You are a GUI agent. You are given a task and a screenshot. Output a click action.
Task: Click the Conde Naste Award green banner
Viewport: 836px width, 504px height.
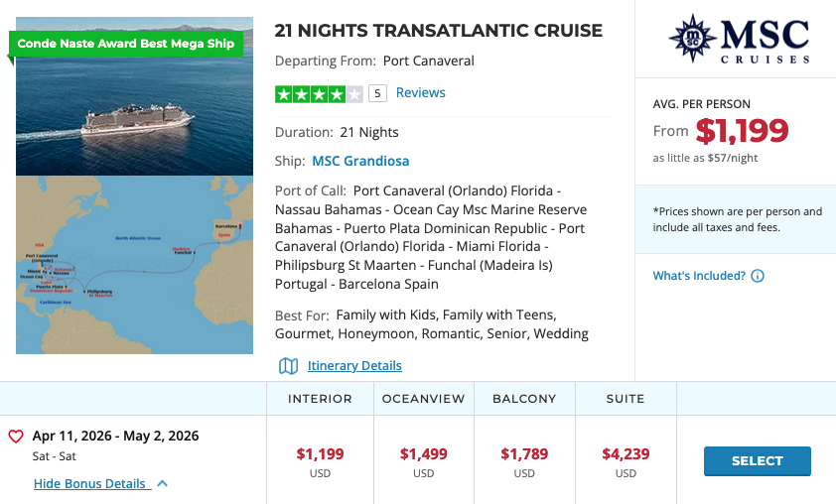point(126,44)
